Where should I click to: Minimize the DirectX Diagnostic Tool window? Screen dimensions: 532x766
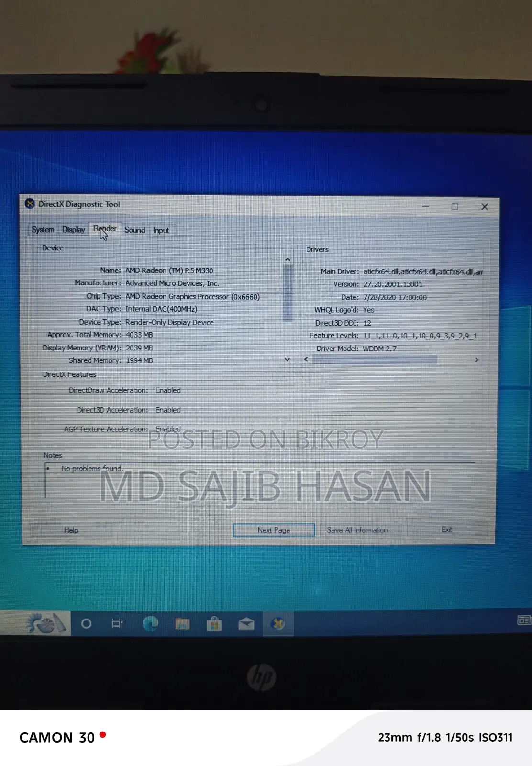tap(425, 206)
